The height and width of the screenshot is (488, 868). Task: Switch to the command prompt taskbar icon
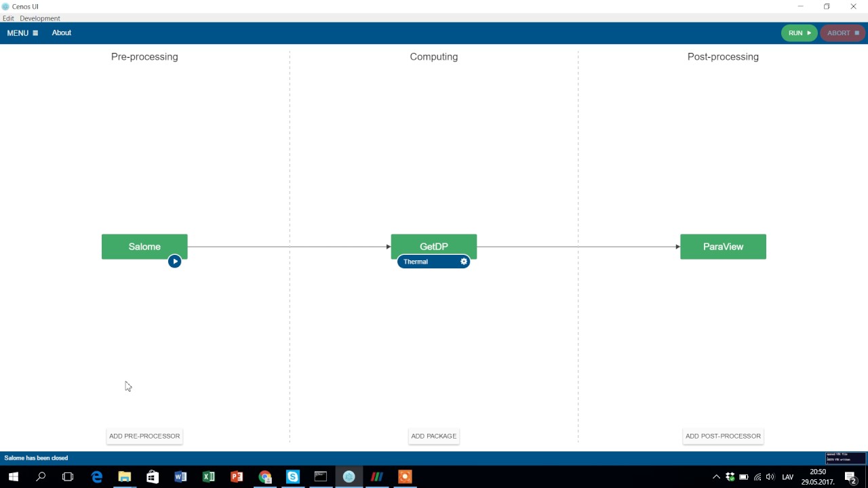pos(321,476)
